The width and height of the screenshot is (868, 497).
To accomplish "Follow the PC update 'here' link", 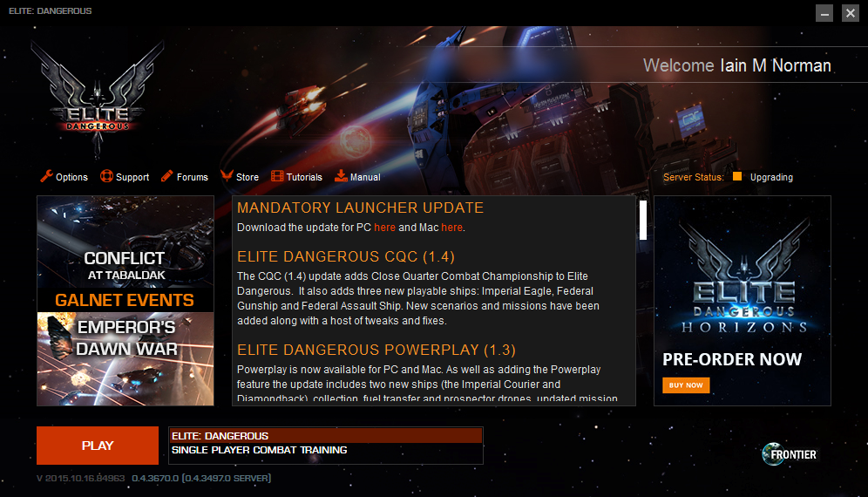I will coord(384,228).
